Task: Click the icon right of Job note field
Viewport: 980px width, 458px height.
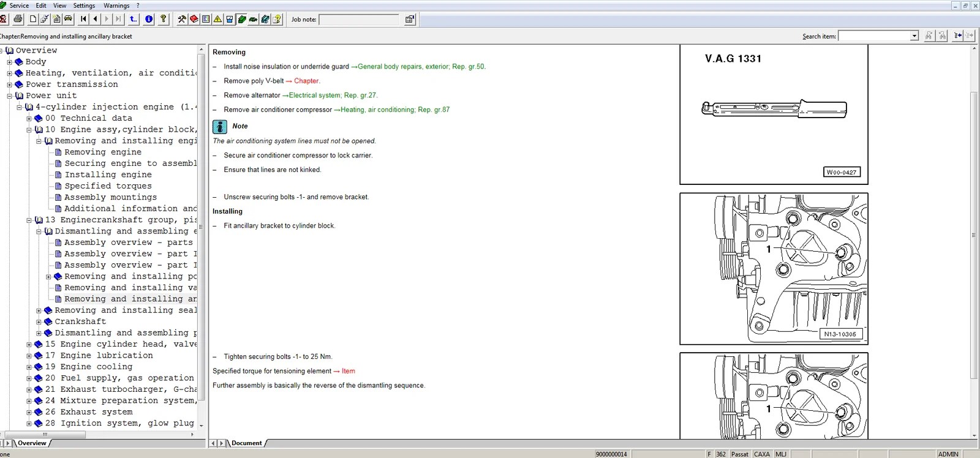Action: [410, 20]
